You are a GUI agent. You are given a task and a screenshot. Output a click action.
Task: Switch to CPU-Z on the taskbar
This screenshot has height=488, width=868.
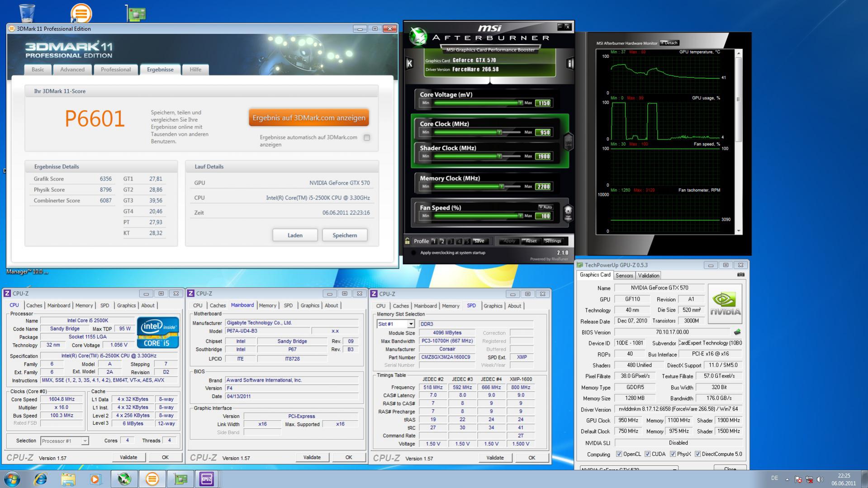coord(207,479)
